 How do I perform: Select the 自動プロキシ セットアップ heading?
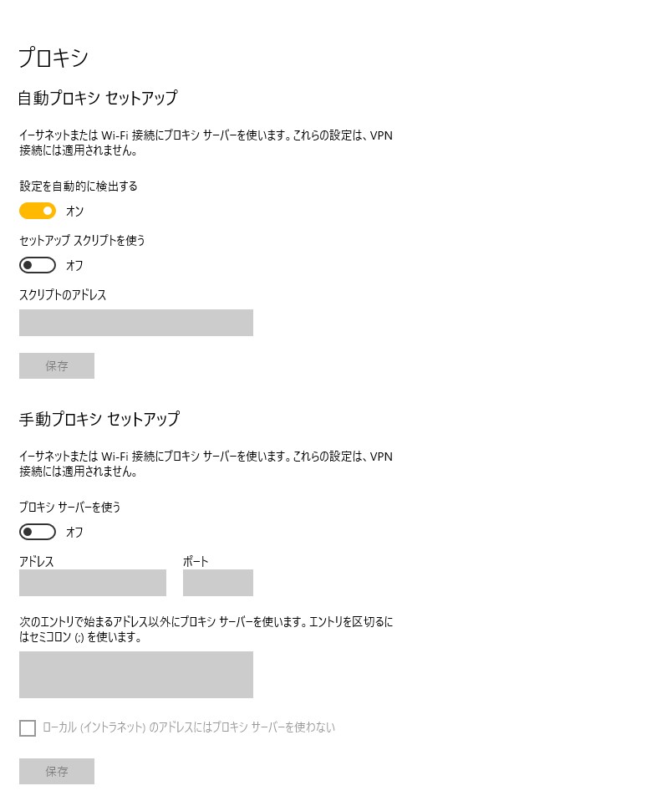tap(98, 98)
